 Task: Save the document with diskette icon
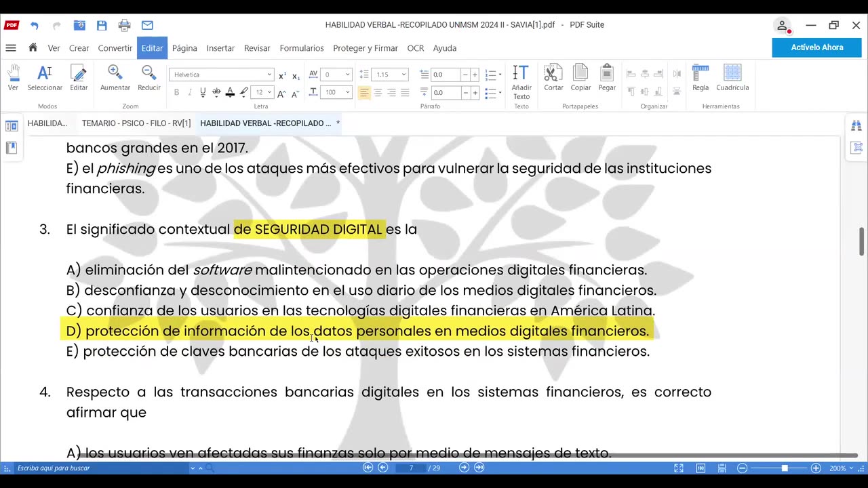pyautogui.click(x=102, y=25)
